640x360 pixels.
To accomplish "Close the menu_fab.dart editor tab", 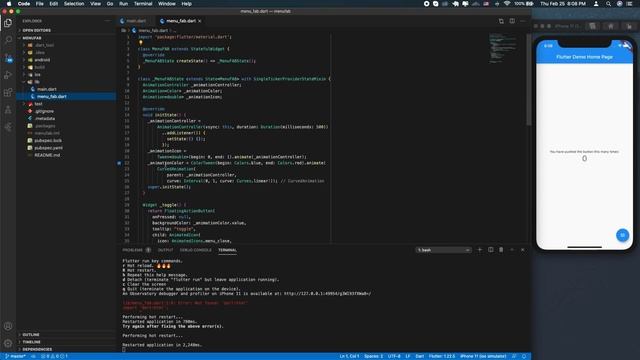I will point(200,21).
